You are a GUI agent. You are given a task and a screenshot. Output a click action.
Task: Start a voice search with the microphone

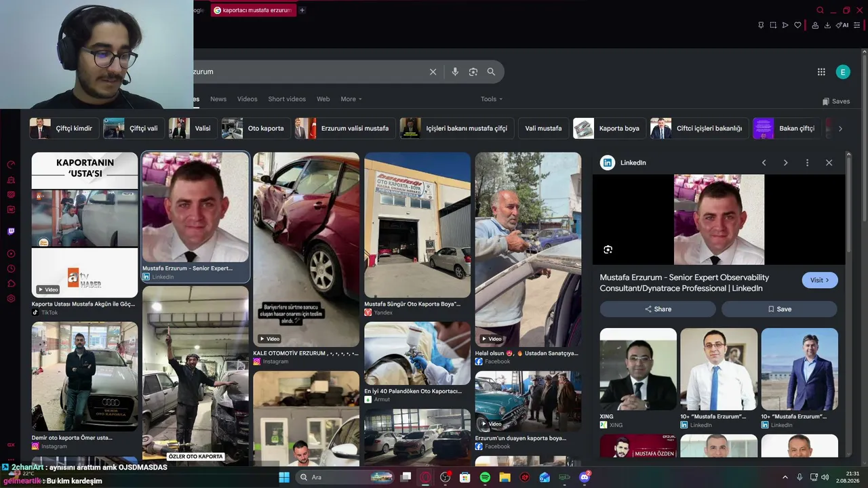(455, 72)
